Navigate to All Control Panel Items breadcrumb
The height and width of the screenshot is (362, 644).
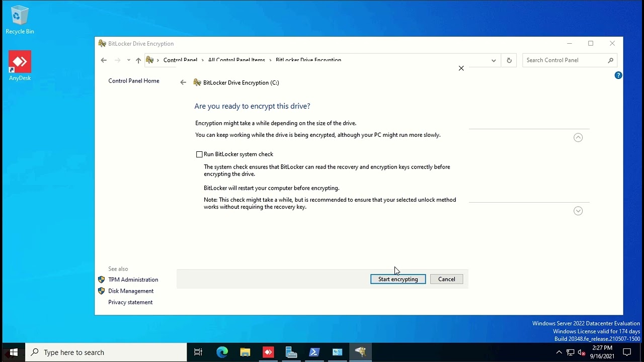click(x=236, y=60)
